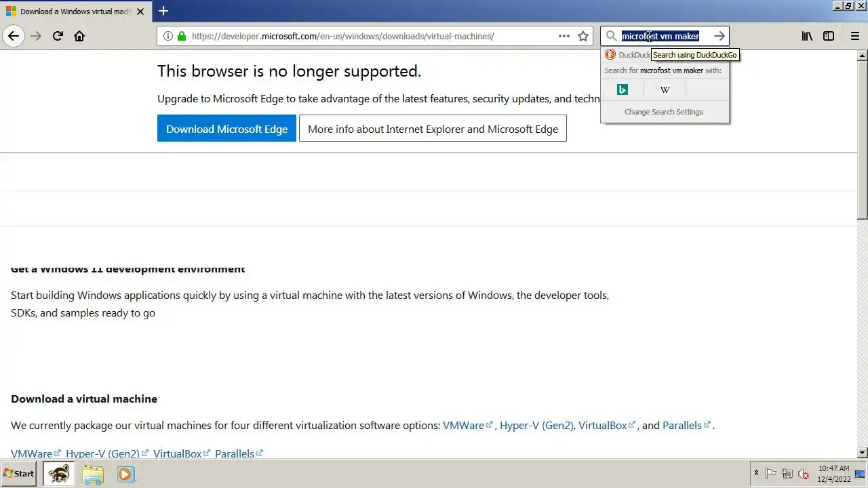Click the raccoon app taskbar icon
The image size is (868, 488).
pos(59,474)
